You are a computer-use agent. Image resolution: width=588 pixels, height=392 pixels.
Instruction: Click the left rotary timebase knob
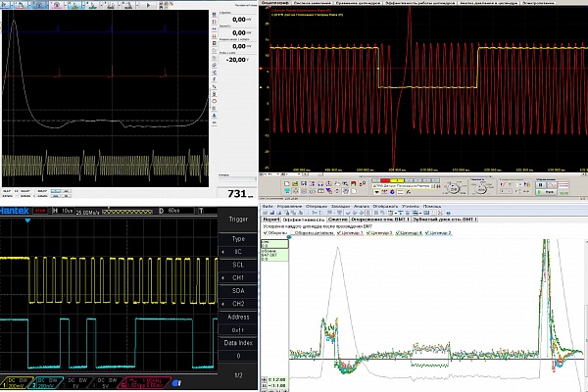point(453,188)
